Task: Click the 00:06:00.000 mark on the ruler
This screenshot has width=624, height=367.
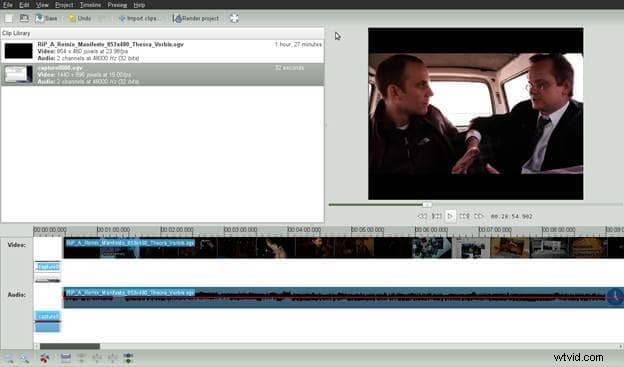Action: pos(431,230)
